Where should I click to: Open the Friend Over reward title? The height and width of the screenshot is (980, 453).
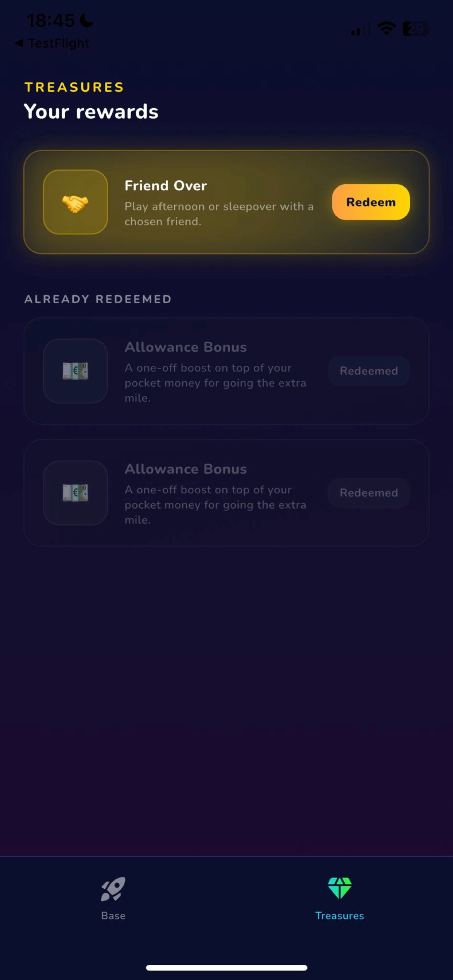click(166, 186)
